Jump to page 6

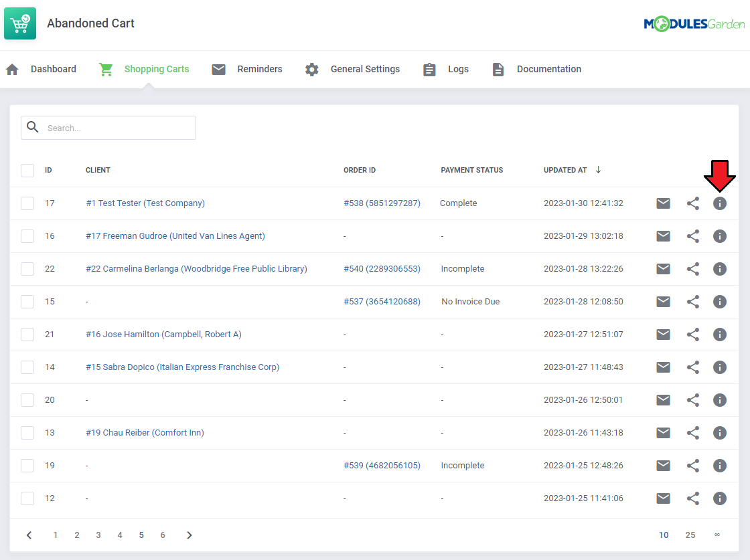point(163,535)
